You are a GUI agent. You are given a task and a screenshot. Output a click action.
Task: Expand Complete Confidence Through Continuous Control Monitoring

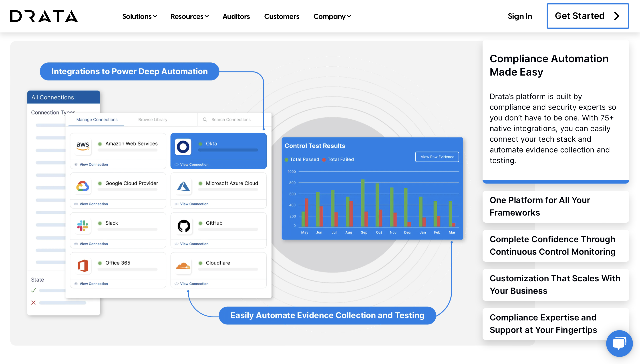point(556,246)
